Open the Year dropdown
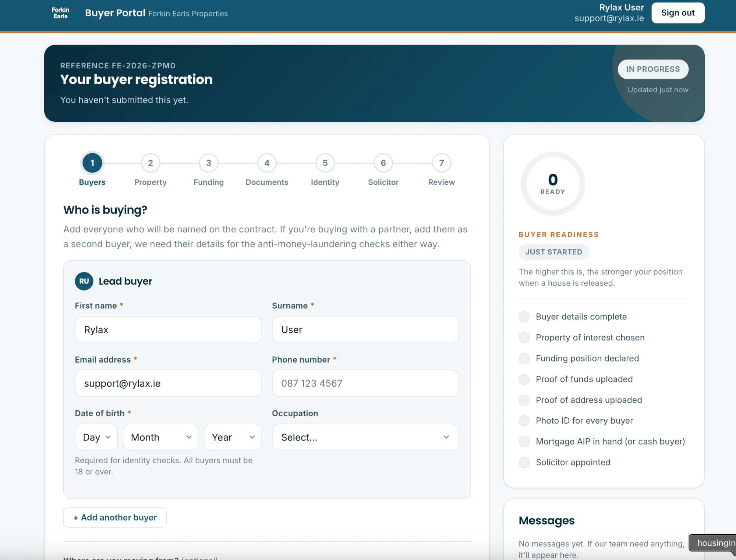Image resolution: width=736 pixels, height=560 pixels. pos(233,437)
